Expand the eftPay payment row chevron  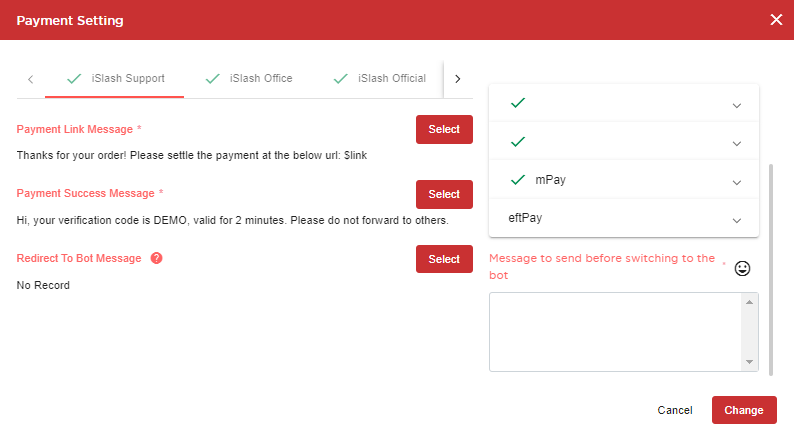pos(737,220)
